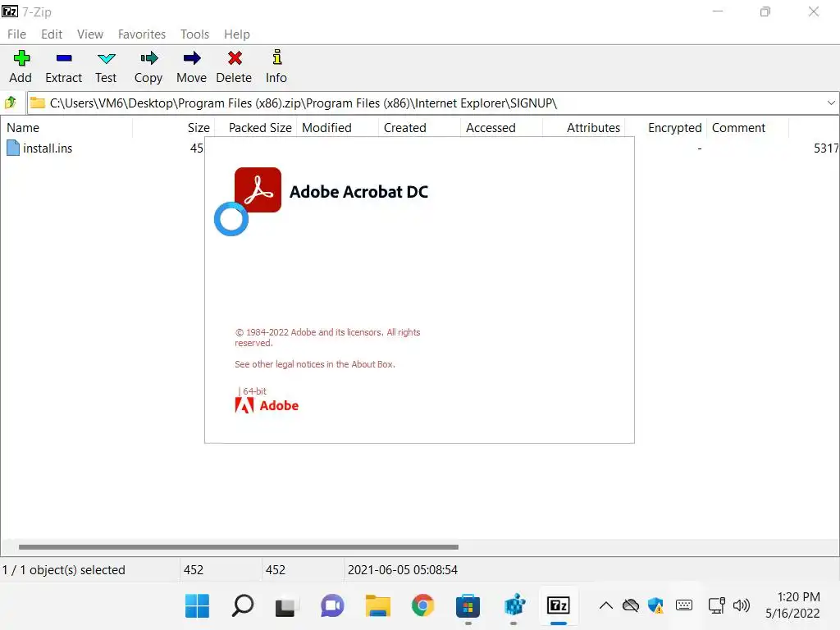Click the status bar modified date 2021-06-05
This screenshot has width=840, height=630.
[402, 570]
